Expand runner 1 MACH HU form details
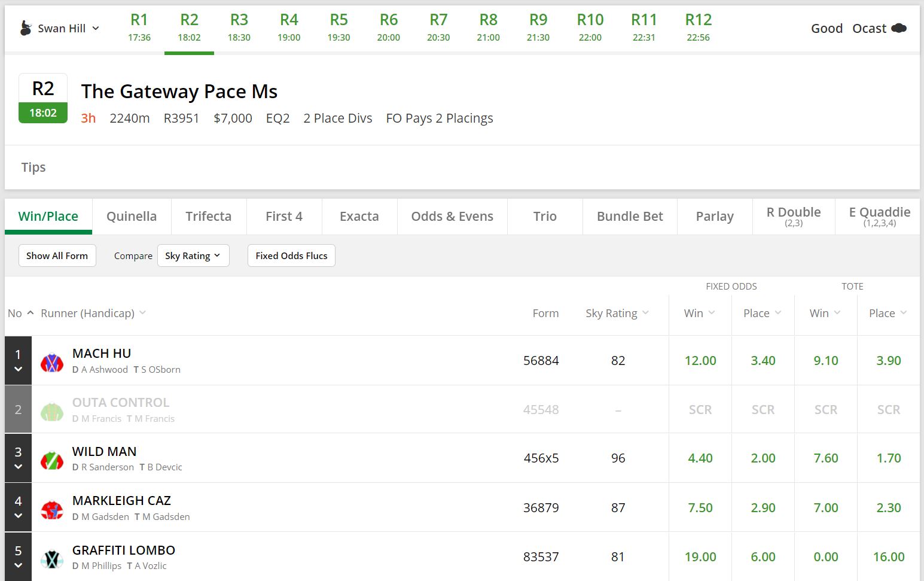 (18, 369)
